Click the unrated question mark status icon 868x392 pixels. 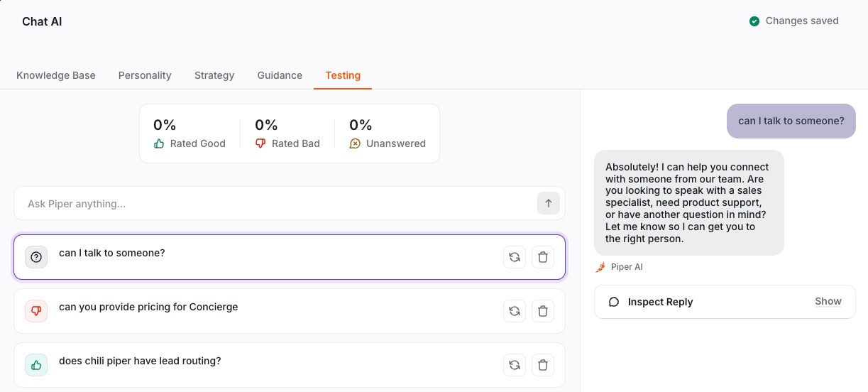tap(36, 257)
